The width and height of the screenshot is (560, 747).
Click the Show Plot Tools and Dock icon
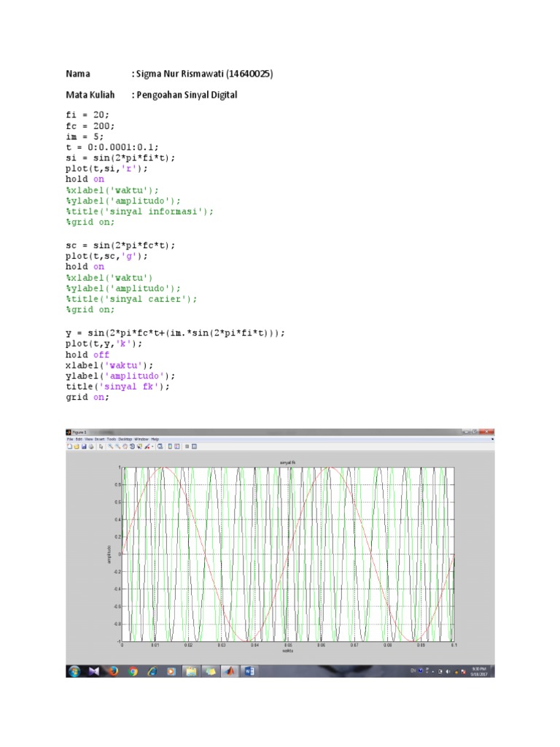(x=194, y=446)
